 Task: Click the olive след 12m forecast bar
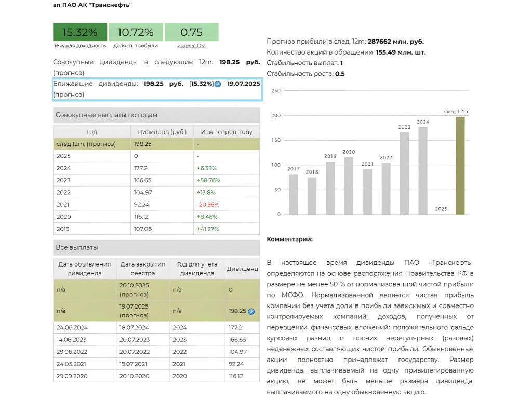pos(460,165)
